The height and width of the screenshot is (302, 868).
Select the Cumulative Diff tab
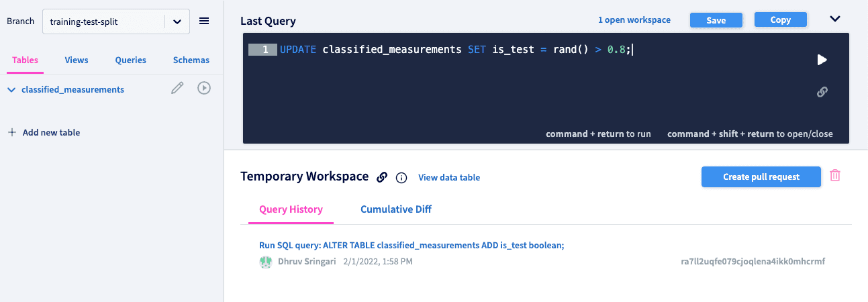396,209
